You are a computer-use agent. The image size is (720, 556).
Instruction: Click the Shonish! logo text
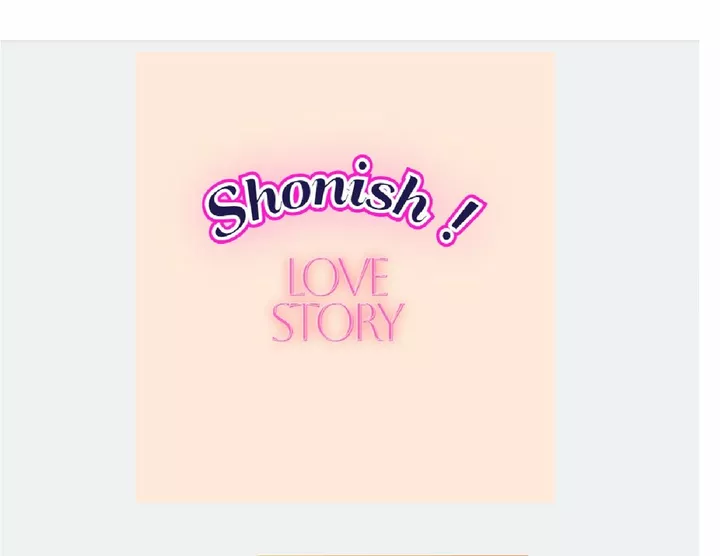[x=344, y=200]
